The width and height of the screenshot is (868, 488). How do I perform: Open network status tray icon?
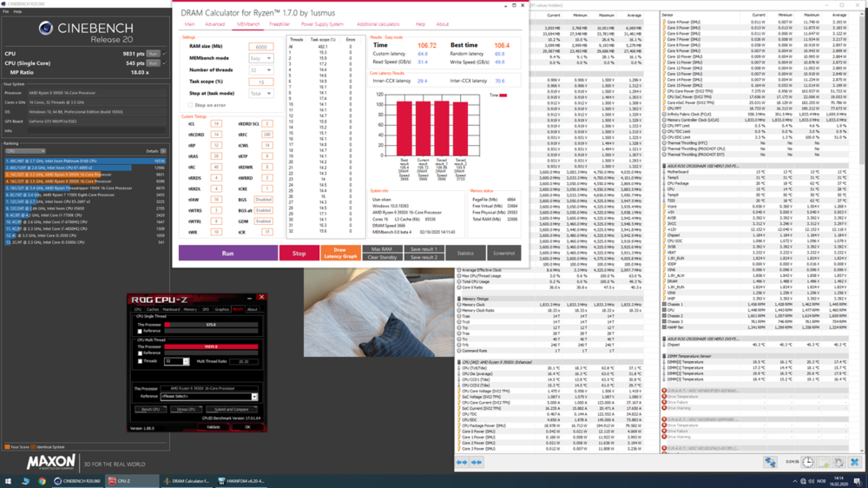pyautogui.click(x=803, y=481)
